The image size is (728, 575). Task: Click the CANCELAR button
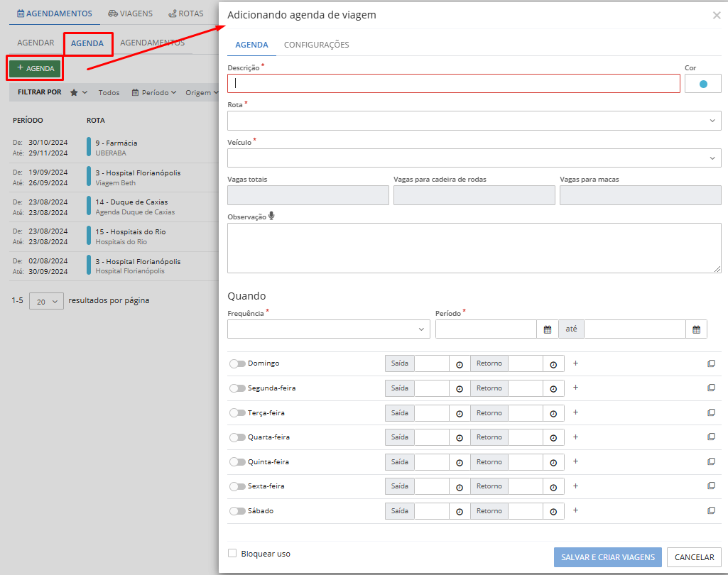pos(694,557)
